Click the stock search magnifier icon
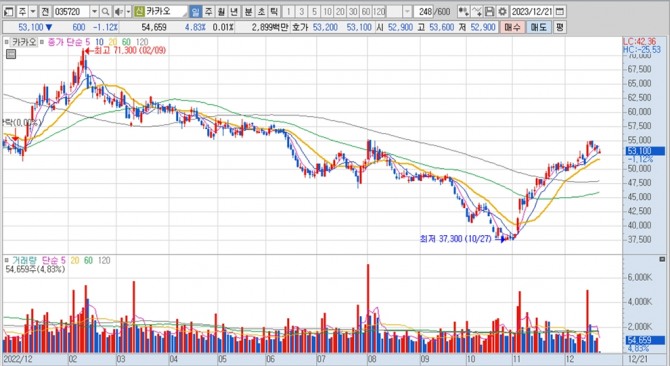Image resolution: width=670 pixels, height=366 pixels. coord(105,12)
